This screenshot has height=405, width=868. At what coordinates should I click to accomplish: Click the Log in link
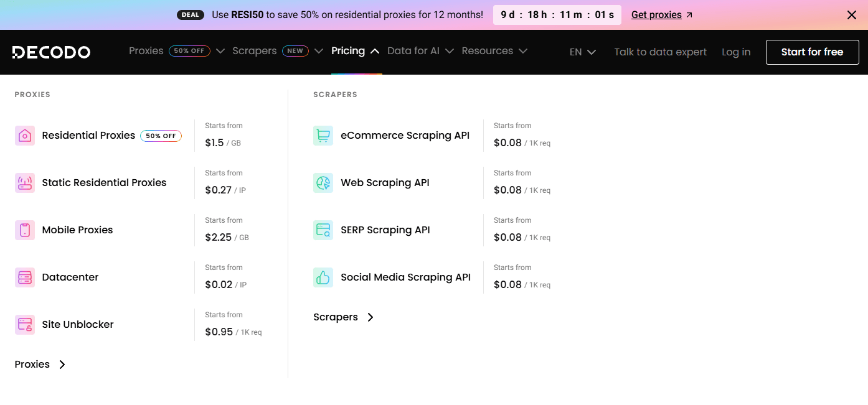(x=736, y=52)
